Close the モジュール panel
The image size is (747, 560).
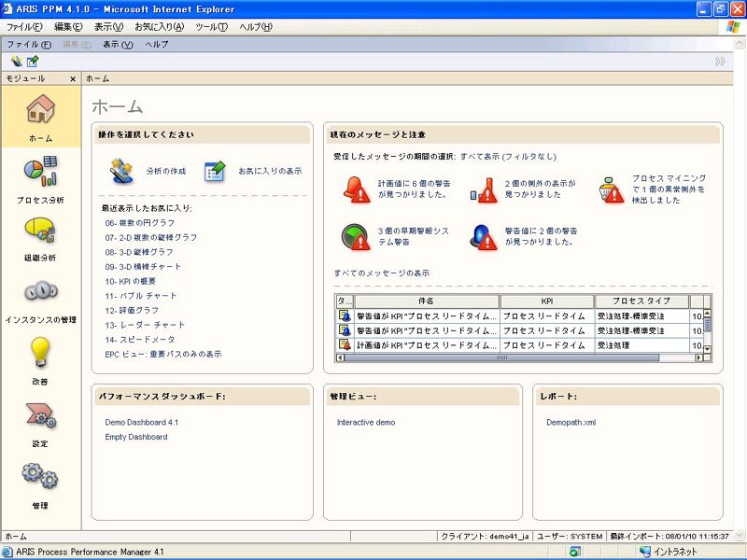tap(73, 79)
